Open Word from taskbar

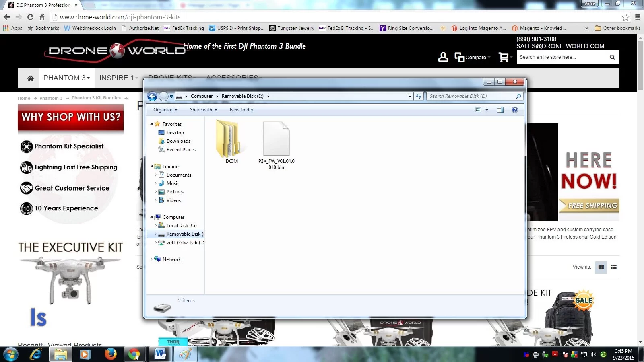click(x=160, y=354)
